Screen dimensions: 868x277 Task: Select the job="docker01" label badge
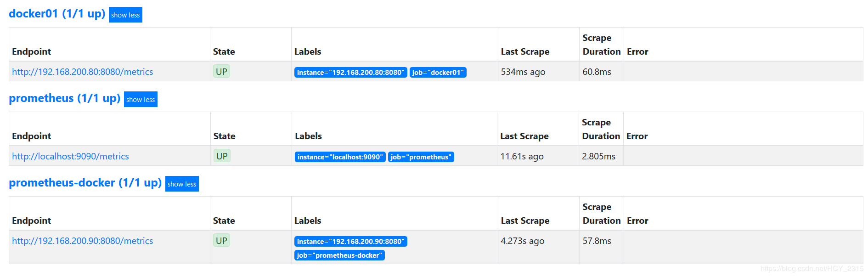(x=438, y=73)
